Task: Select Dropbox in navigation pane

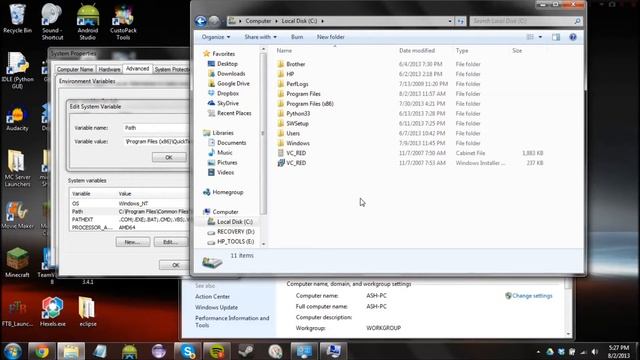Action: [228, 93]
